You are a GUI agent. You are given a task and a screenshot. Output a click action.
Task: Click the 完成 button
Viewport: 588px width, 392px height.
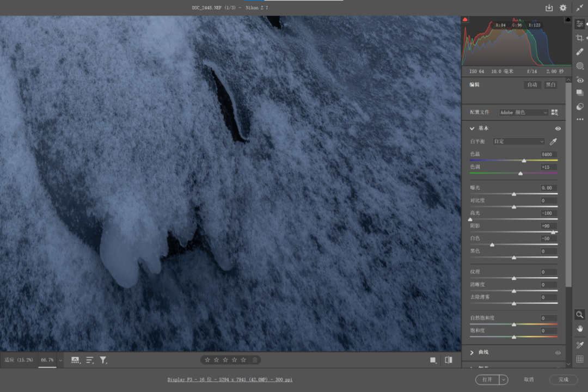tap(563, 379)
